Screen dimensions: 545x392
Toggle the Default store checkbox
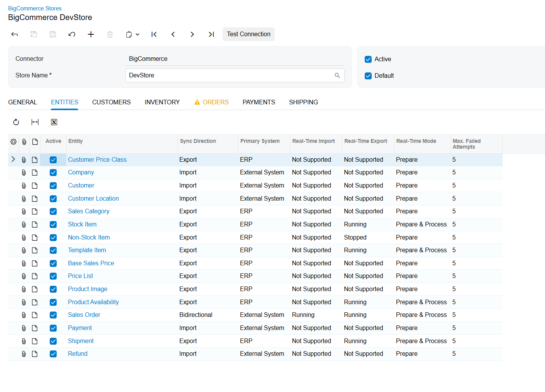pyautogui.click(x=368, y=76)
